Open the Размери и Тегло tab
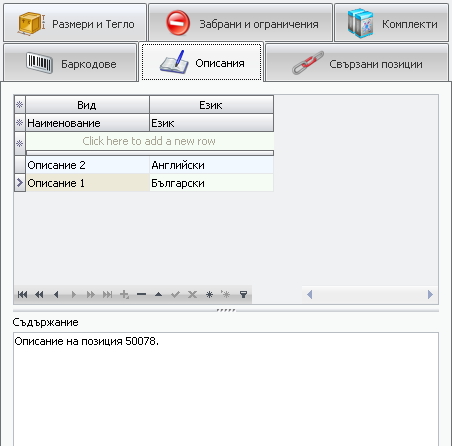Image resolution: width=452 pixels, height=446 pixels. 75,23
